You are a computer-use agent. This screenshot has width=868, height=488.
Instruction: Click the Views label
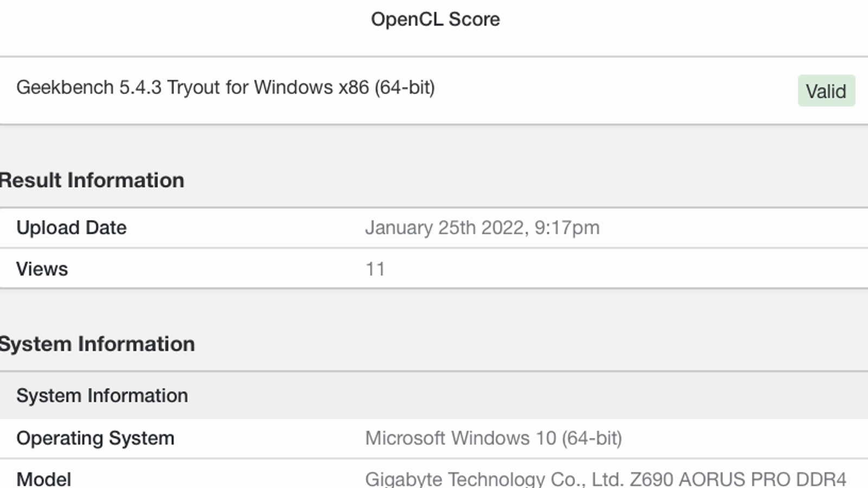click(42, 269)
